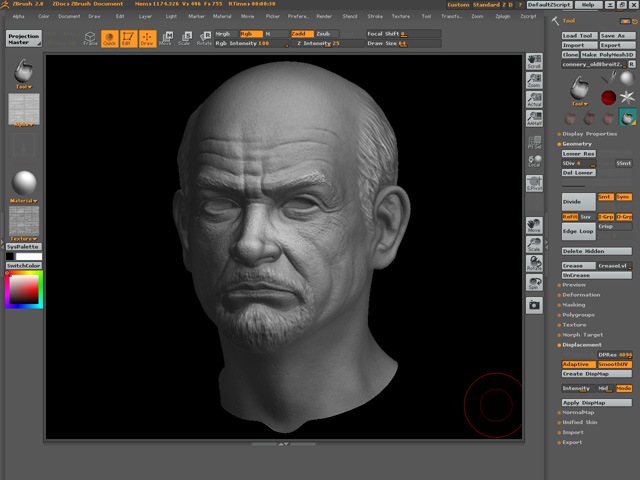The image size is (640, 480).
Task: Click the Scroll canvas navigation icon
Action: point(534,61)
